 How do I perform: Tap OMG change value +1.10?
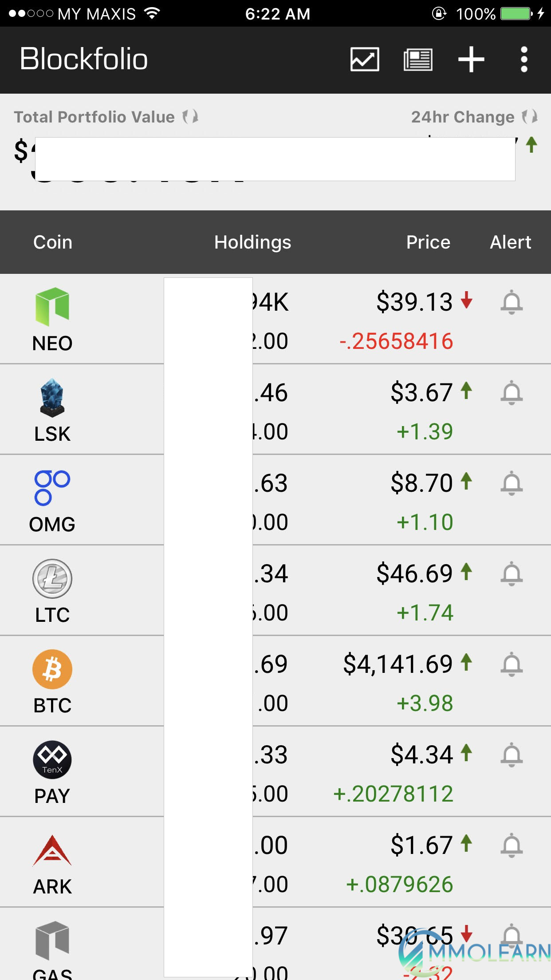click(425, 522)
